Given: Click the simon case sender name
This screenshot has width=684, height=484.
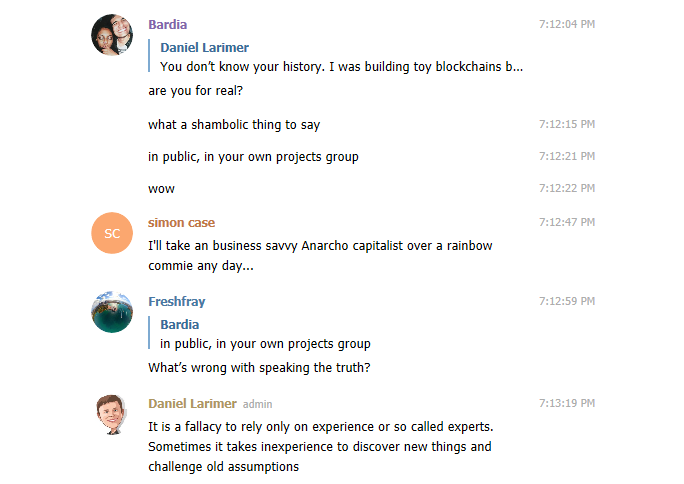Looking at the screenshot, I should pyautogui.click(x=181, y=223).
